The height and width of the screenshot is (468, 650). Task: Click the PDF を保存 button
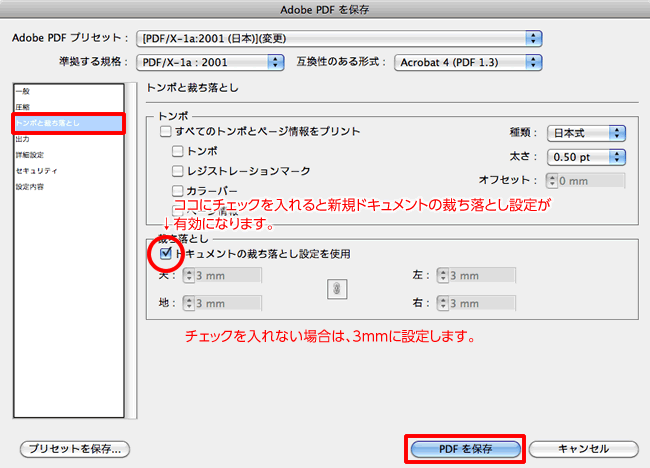[466, 449]
